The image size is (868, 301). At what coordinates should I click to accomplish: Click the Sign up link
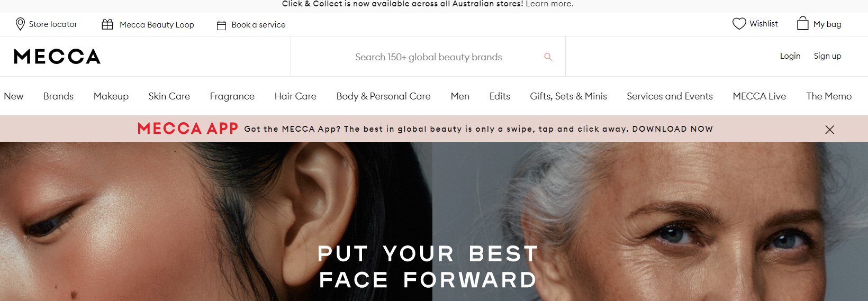(827, 56)
